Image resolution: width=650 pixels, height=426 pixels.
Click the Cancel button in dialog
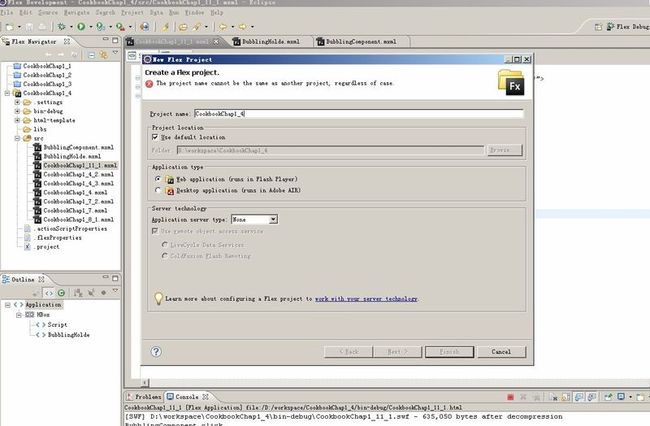pyautogui.click(x=501, y=352)
